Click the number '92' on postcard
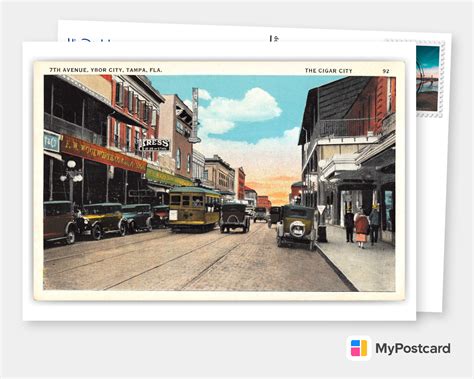This screenshot has height=379, width=474. (x=386, y=71)
